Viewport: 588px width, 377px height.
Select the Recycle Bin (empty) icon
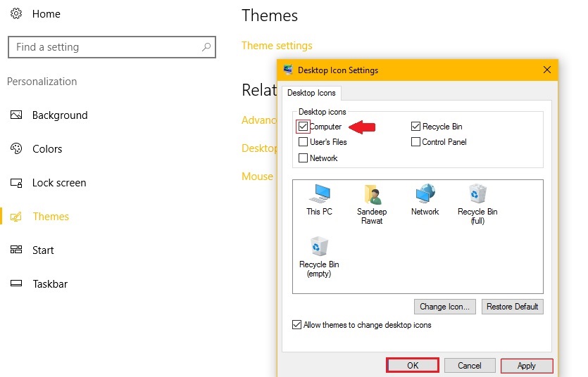(319, 248)
